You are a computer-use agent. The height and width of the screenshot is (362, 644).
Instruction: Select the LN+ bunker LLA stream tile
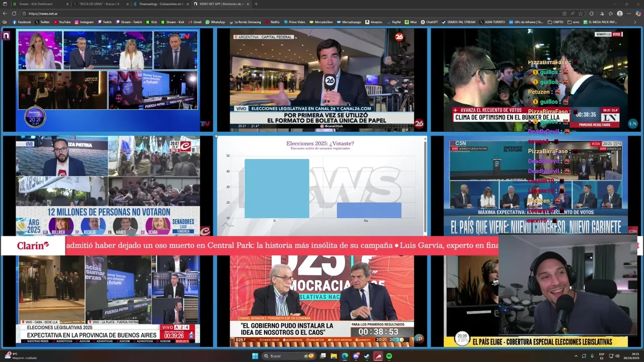click(535, 79)
